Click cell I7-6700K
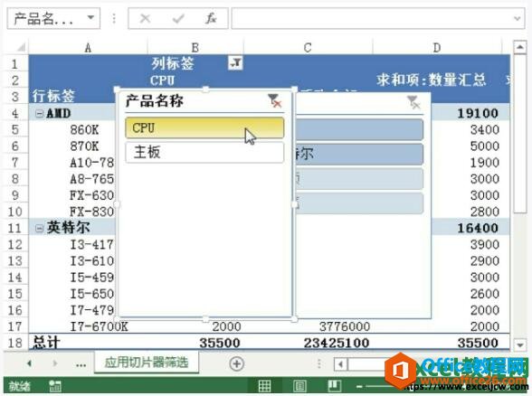This screenshot has height=396, width=532. 100,326
